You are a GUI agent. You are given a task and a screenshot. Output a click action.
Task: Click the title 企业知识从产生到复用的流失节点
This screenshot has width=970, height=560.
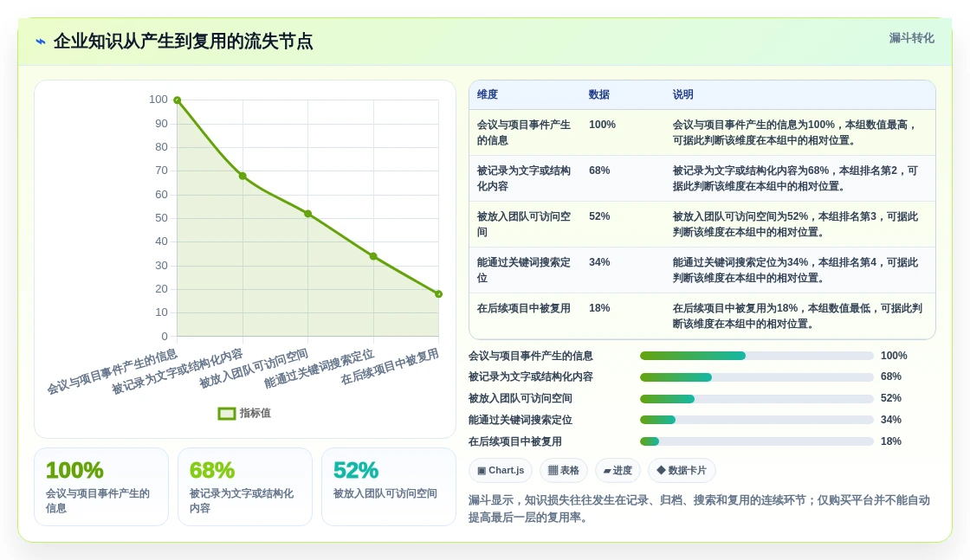[x=183, y=42]
